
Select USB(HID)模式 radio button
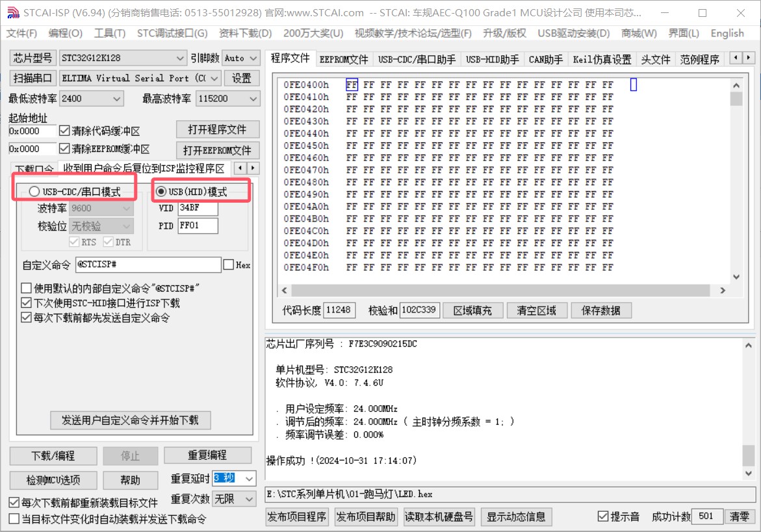click(161, 192)
